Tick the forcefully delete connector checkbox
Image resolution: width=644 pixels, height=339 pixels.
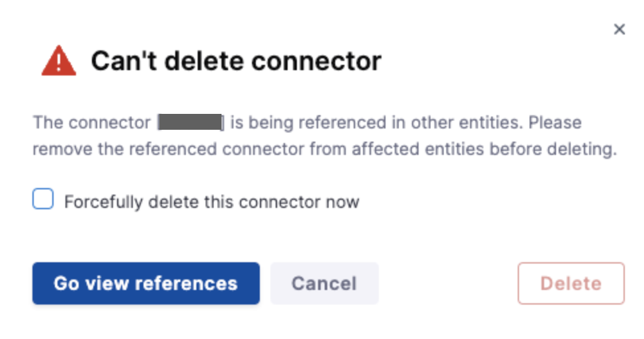pos(43,199)
